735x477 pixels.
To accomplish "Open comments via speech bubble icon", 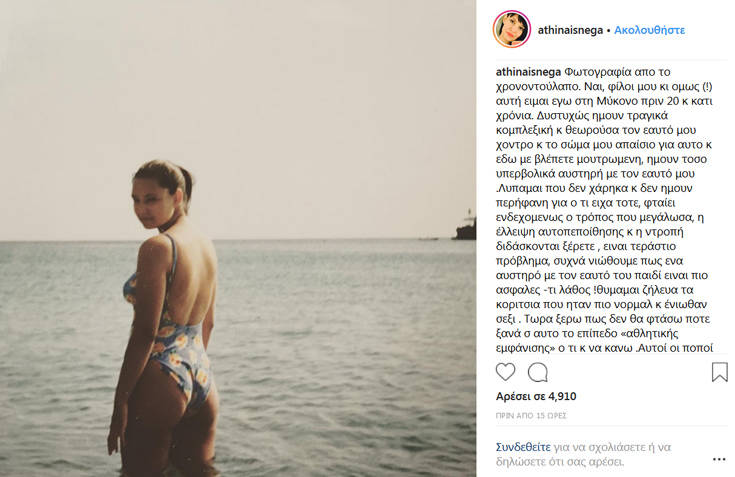I will (538, 373).
